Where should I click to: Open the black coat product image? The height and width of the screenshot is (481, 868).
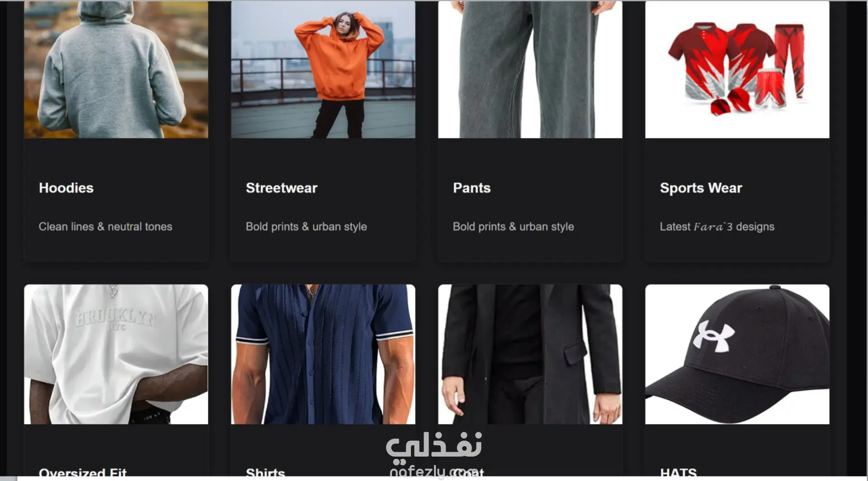[530, 354]
